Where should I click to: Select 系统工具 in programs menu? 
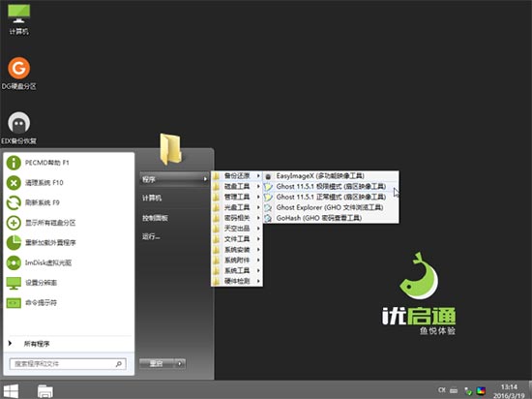pyautogui.click(x=237, y=270)
